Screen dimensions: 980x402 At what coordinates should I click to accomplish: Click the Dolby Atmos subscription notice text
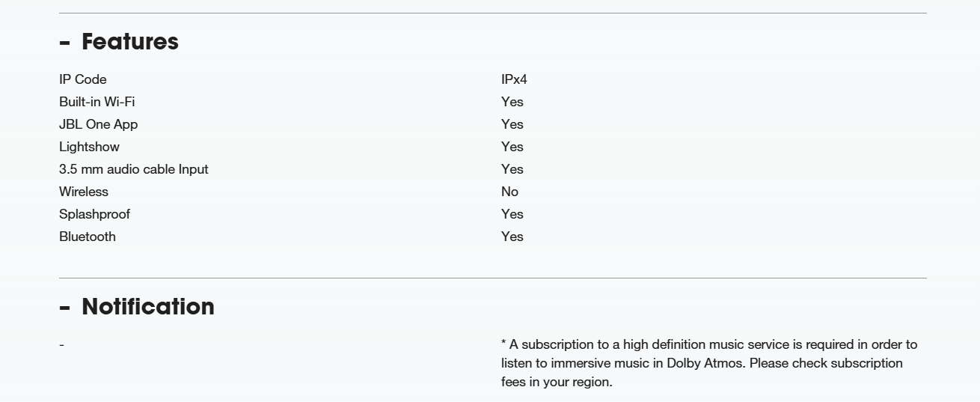click(709, 363)
